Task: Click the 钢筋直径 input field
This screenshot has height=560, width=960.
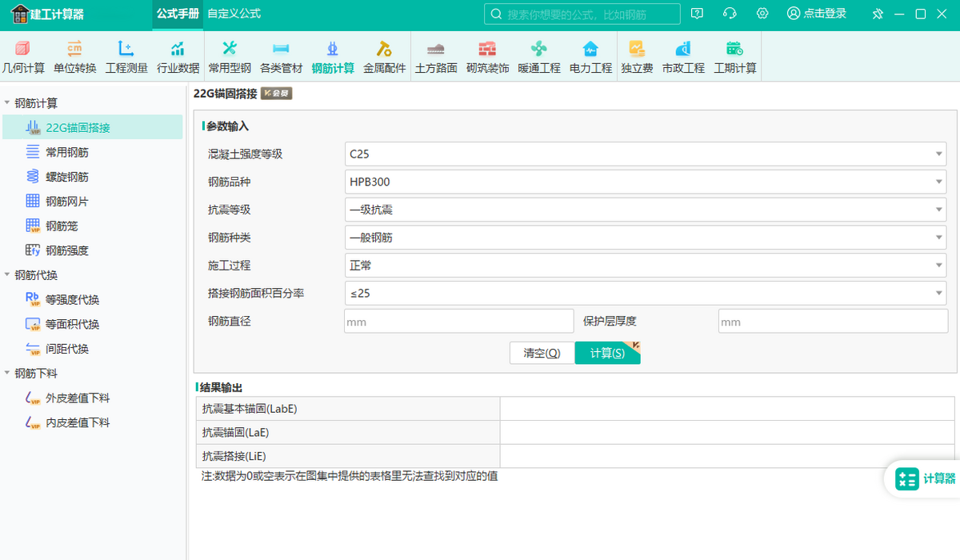Action: 458,322
